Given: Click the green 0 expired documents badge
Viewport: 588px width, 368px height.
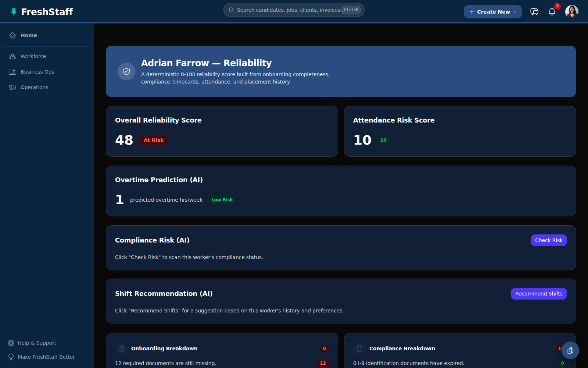Looking at the screenshot, I should point(563,363).
